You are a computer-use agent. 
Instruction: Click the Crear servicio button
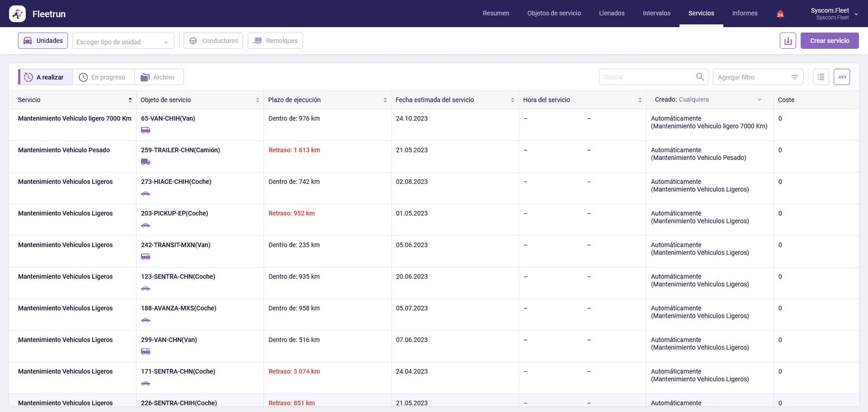[829, 41]
